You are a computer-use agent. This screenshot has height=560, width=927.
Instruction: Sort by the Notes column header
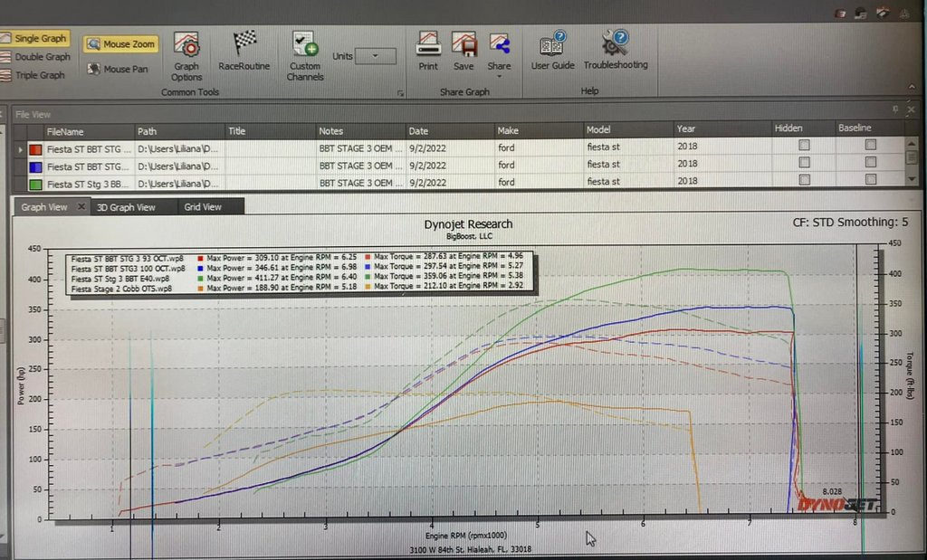pyautogui.click(x=360, y=130)
